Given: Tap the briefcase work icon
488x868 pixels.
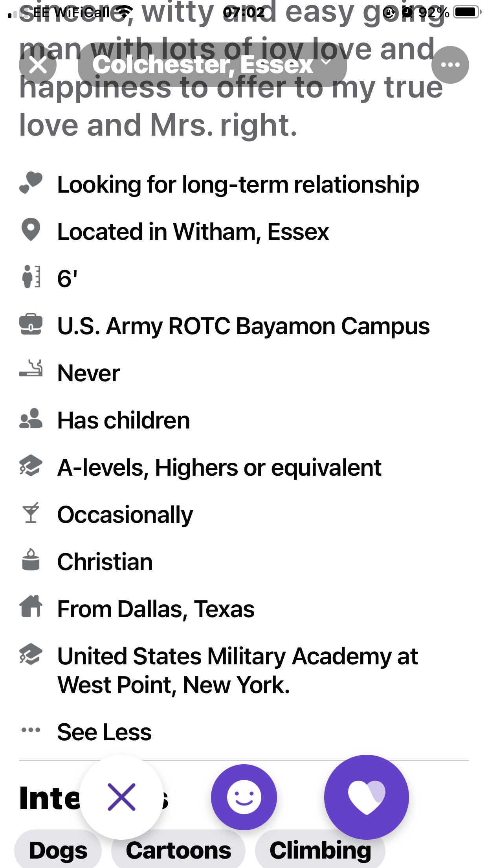Looking at the screenshot, I should coord(31,324).
